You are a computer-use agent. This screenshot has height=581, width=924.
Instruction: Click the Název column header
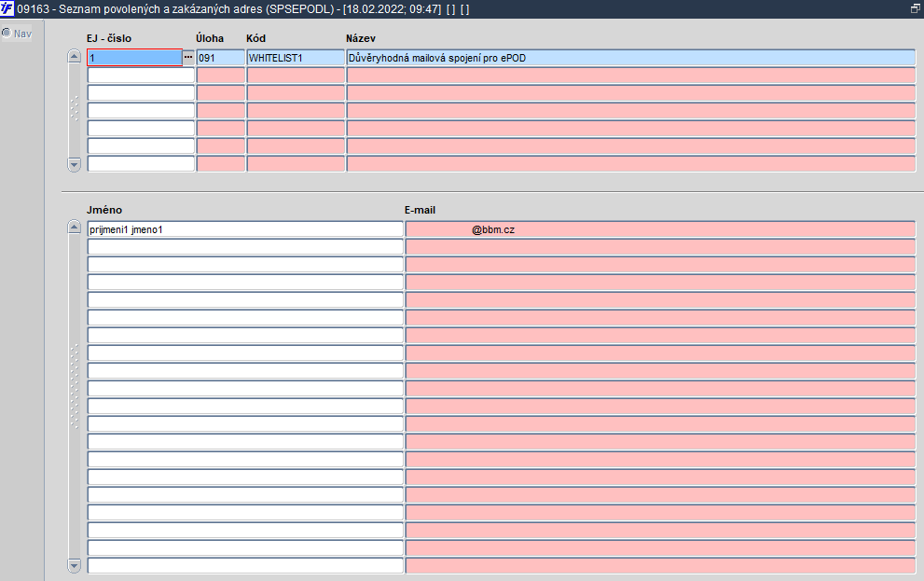coord(361,38)
